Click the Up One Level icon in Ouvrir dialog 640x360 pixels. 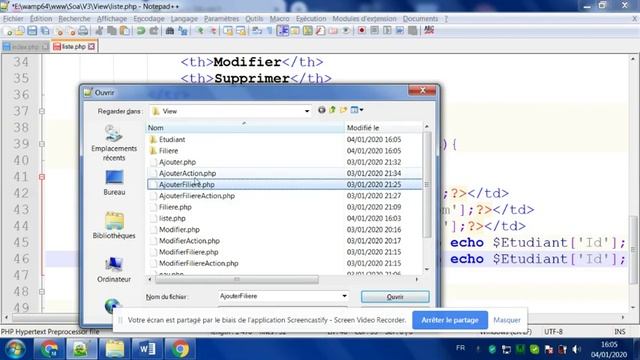pyautogui.click(x=332, y=110)
